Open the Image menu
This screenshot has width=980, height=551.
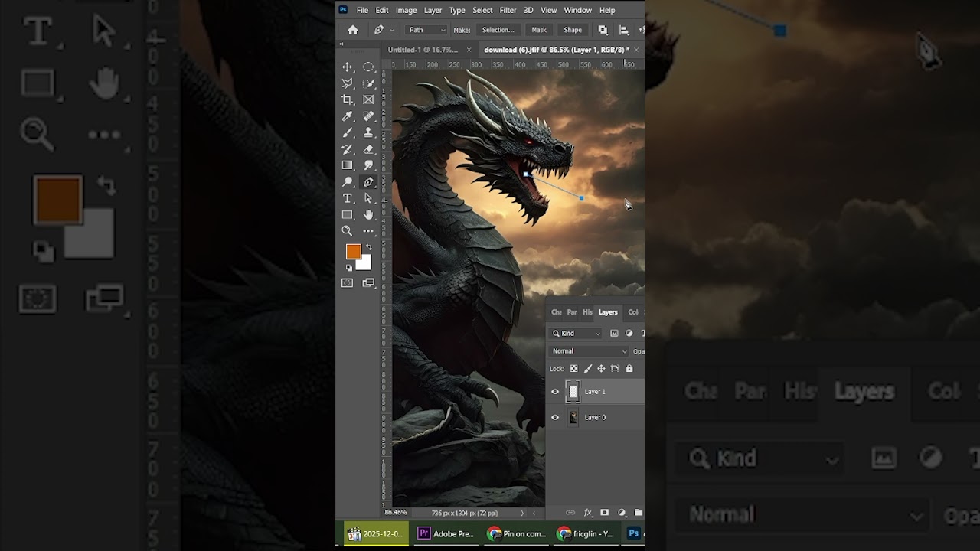click(x=406, y=11)
